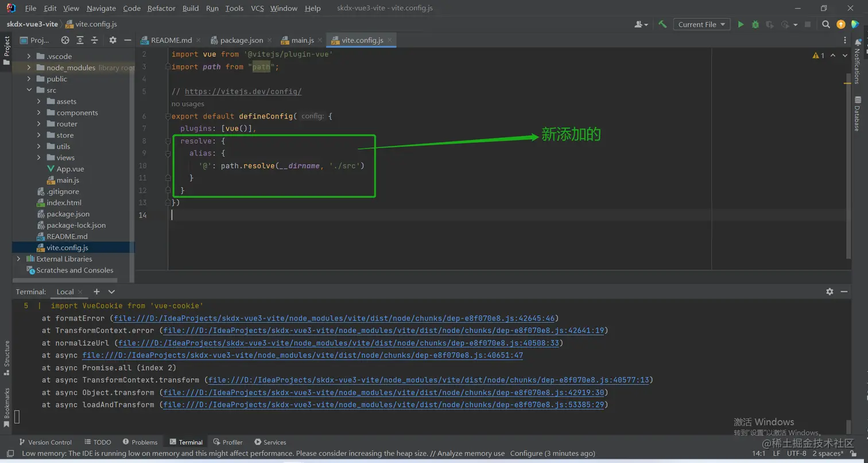
Task: Select index.html in project tree
Action: point(64,203)
